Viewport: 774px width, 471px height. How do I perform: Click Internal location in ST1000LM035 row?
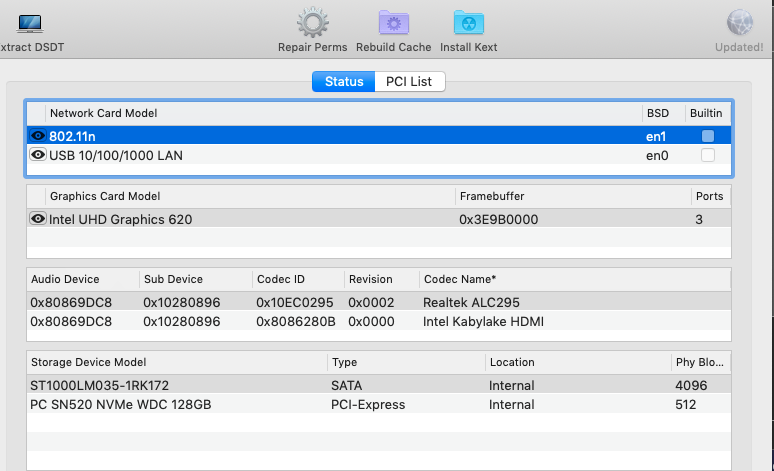(x=511, y=385)
